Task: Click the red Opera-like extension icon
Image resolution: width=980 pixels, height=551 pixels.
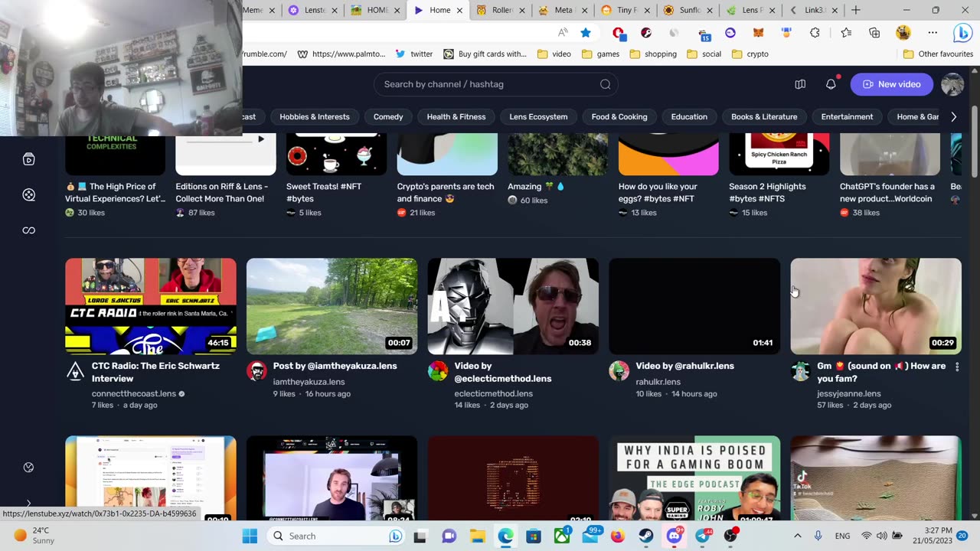Action: pos(619,33)
